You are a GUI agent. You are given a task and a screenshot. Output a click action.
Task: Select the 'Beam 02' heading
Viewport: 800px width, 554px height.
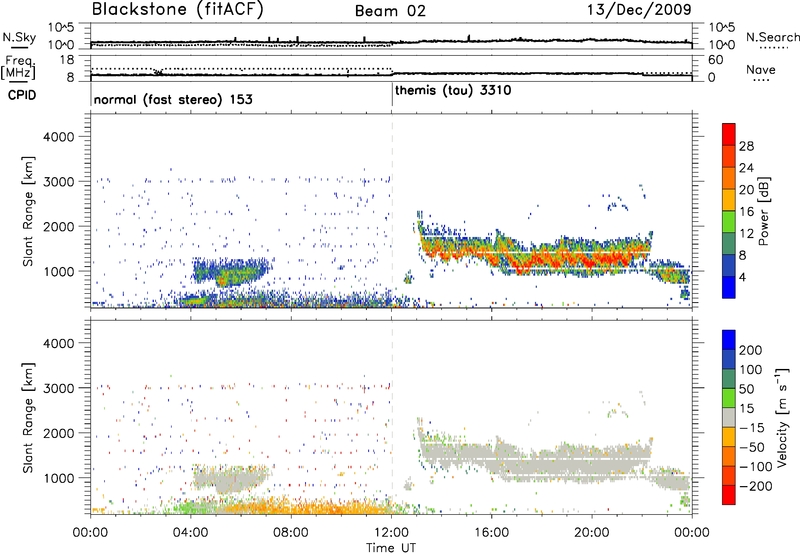click(390, 11)
